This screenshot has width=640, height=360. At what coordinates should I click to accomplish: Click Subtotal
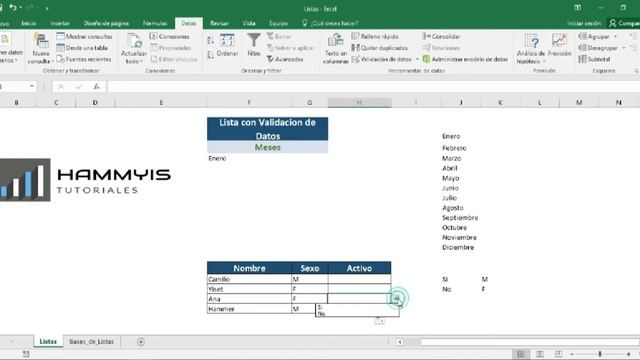(594, 59)
